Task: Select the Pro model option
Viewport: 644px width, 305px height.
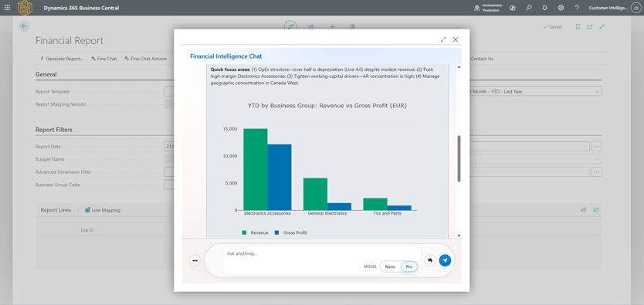Action: click(409, 267)
